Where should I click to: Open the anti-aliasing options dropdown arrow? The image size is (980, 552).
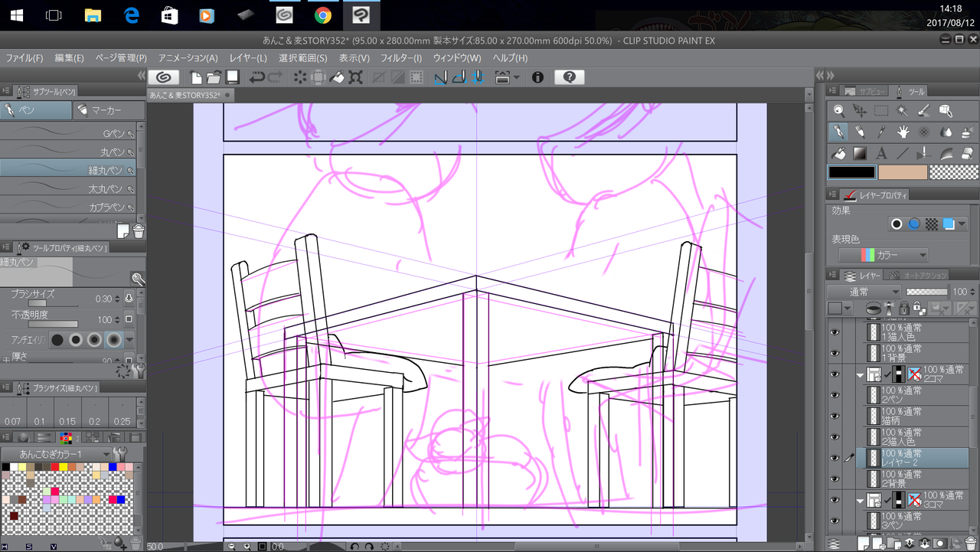pos(129,339)
